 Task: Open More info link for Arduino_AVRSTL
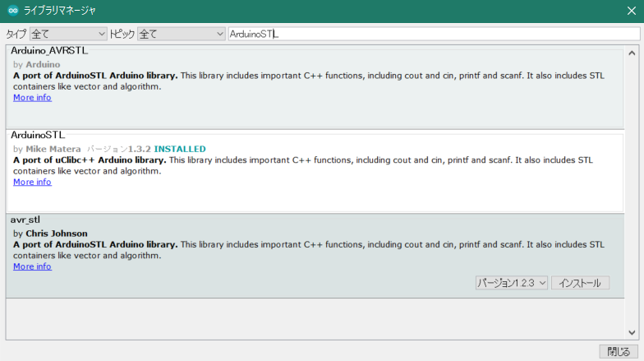(32, 97)
